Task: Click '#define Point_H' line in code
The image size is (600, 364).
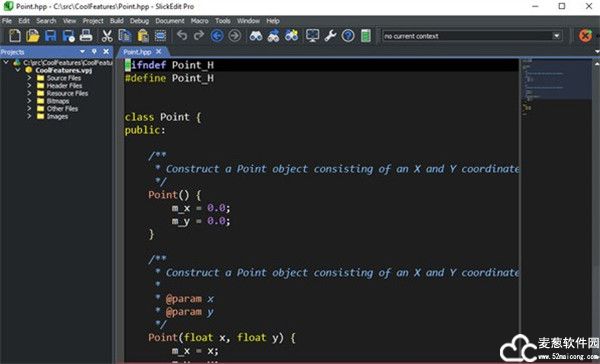Action: [169, 78]
